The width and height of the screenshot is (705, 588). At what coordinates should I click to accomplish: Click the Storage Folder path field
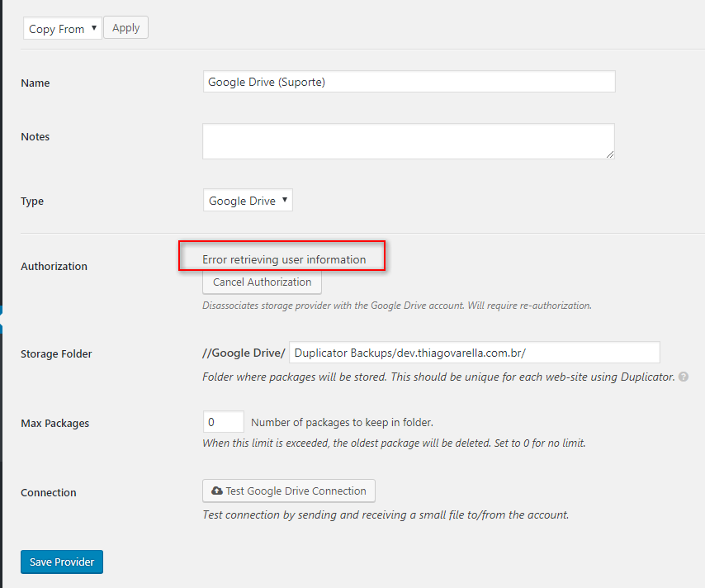click(474, 353)
